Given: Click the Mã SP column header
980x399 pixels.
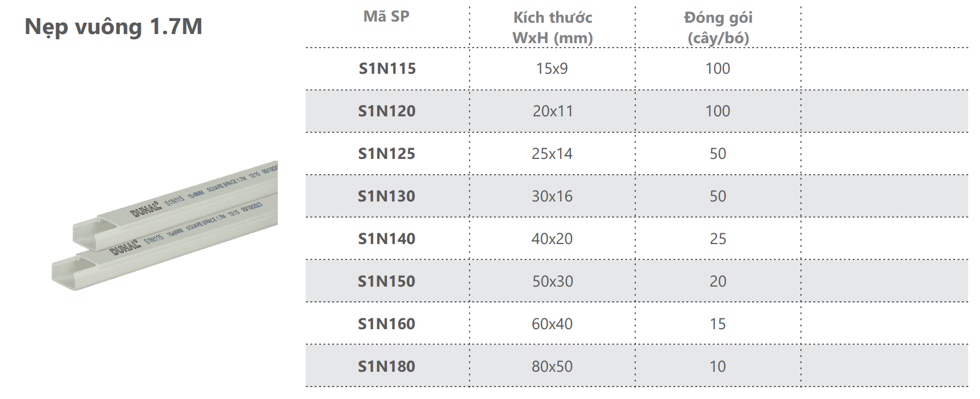Looking at the screenshot, I should (x=386, y=16).
